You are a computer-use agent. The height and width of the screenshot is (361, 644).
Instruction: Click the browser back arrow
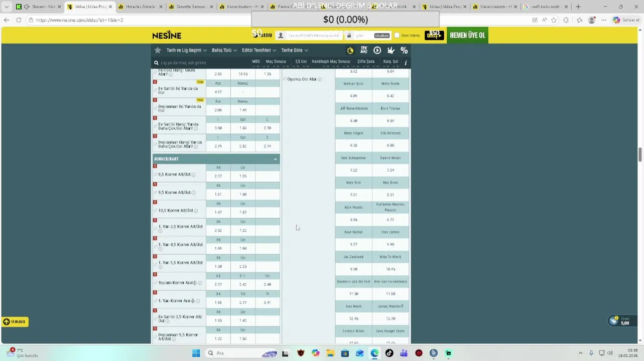coord(7,20)
